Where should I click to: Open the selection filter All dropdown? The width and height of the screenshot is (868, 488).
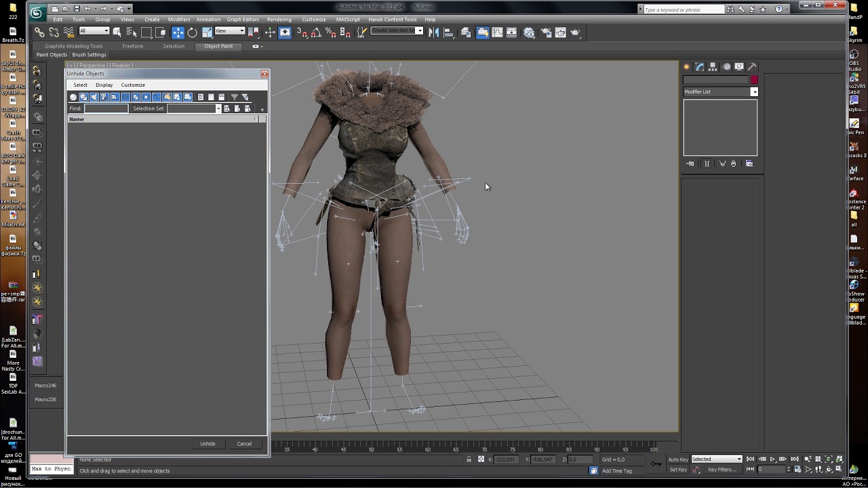click(94, 31)
